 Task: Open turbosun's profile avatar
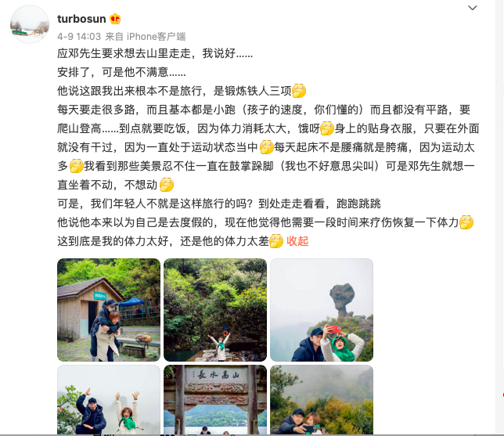(30, 24)
